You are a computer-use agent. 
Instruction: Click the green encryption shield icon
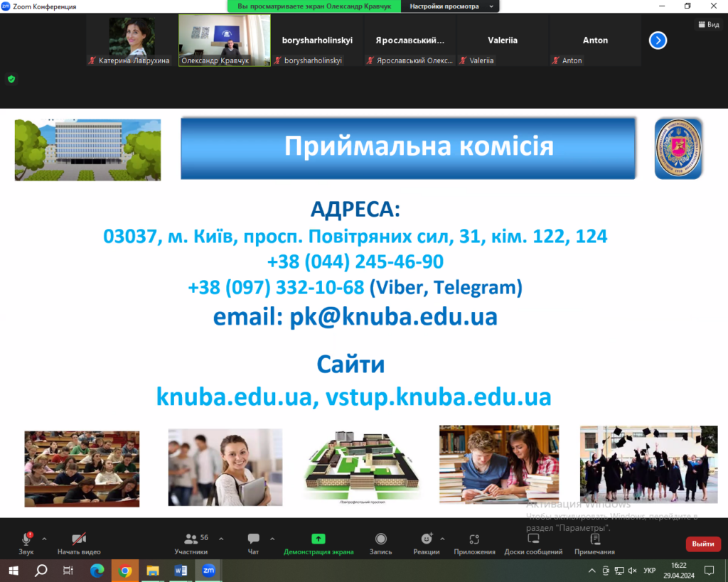[11, 80]
